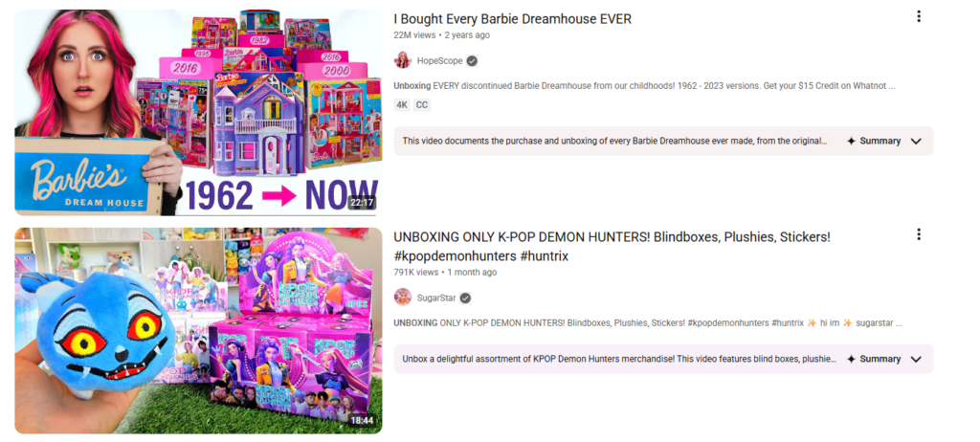
Task: Click the HopeScope verified checkmark badge
Action: pyautogui.click(x=473, y=60)
